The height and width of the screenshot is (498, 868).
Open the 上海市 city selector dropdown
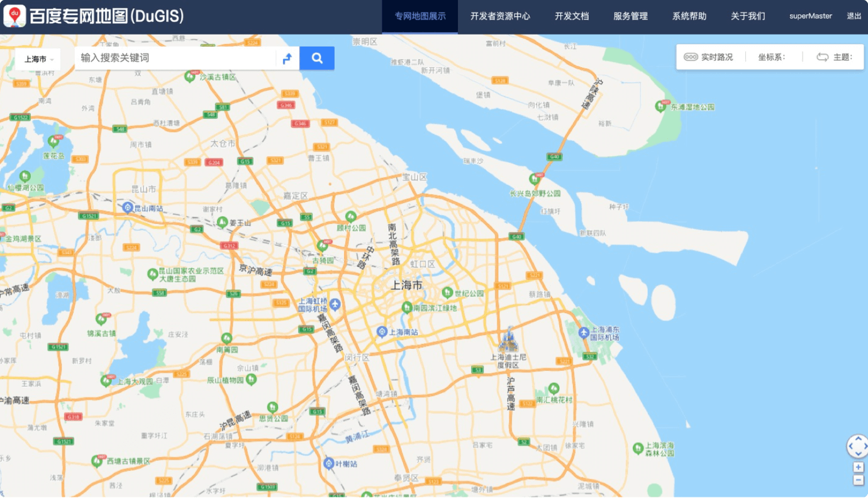(38, 59)
